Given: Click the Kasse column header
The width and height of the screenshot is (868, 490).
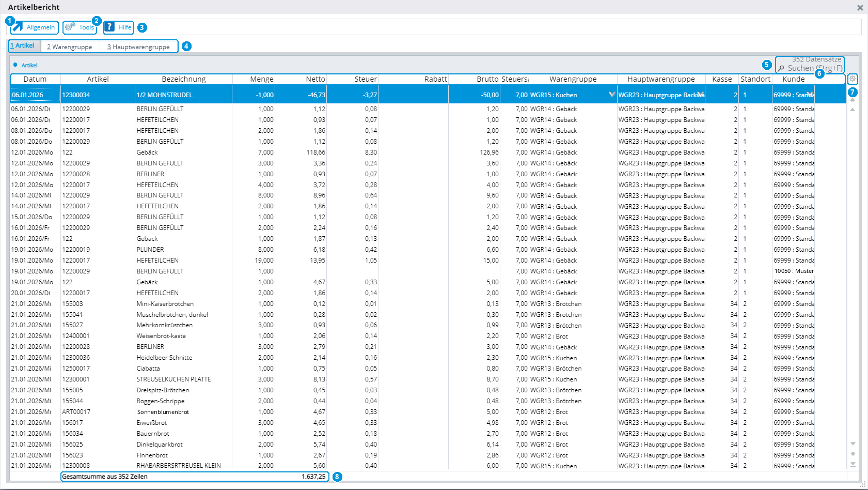Looking at the screenshot, I should (722, 79).
